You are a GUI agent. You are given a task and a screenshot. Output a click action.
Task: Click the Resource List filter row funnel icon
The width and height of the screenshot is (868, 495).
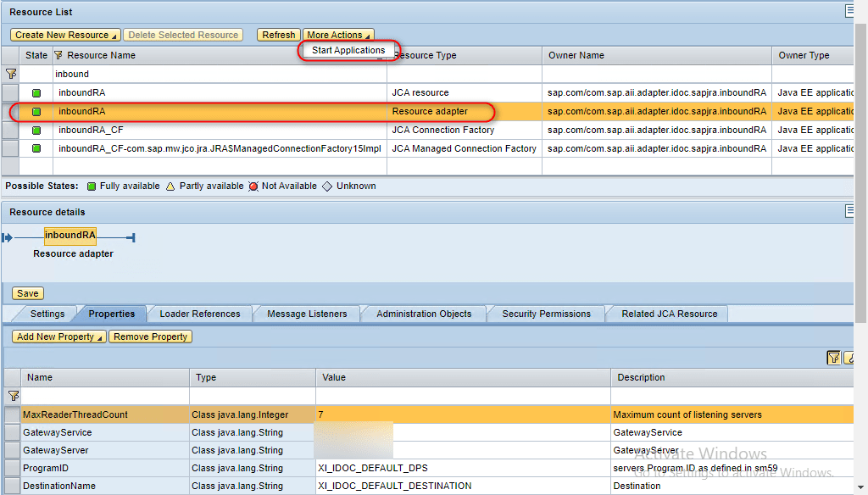[12, 75]
